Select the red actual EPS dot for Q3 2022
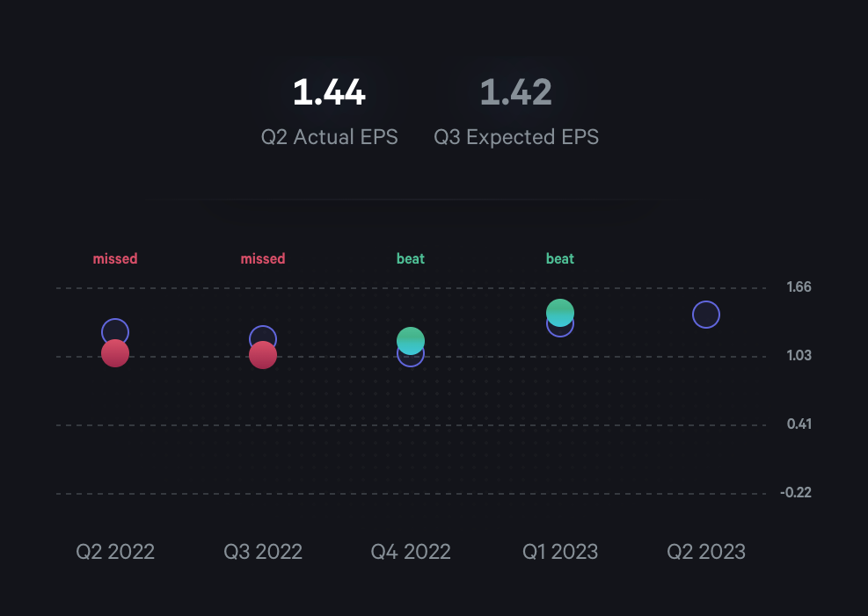 [x=263, y=355]
